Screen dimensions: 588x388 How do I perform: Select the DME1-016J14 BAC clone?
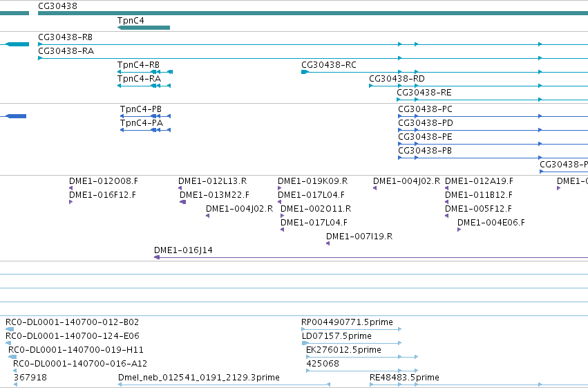371,257
